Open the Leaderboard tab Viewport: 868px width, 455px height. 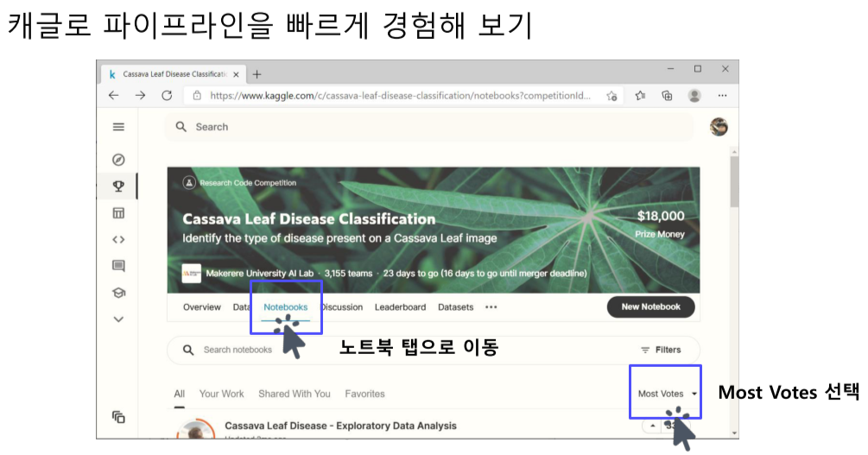[400, 307]
